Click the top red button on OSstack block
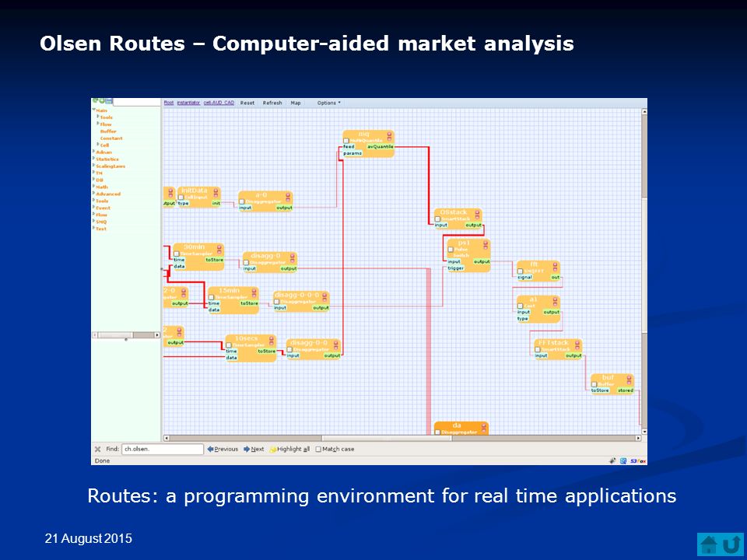 tap(477, 213)
